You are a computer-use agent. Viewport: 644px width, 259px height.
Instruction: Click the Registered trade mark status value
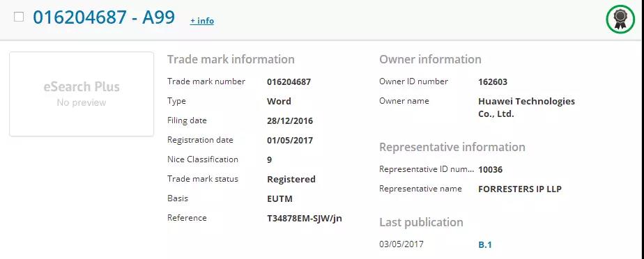coord(291,180)
